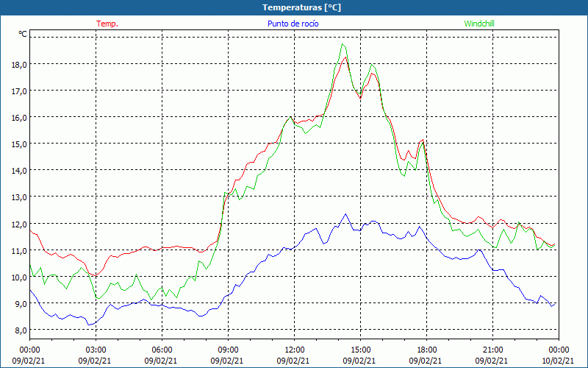Click the dew point peak near 14:20
This screenshot has width=588, height=368.
point(345,214)
